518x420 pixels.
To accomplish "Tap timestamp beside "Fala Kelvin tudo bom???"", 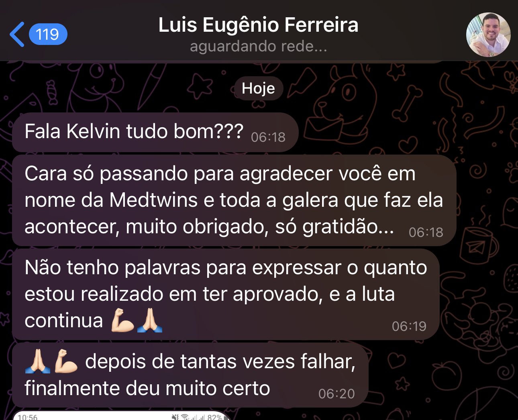I will coord(268,137).
